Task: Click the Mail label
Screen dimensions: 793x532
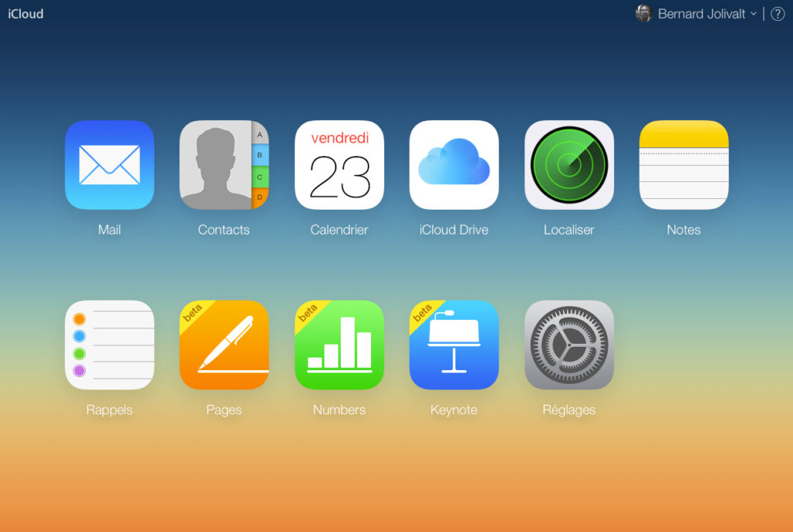Action: click(x=109, y=229)
